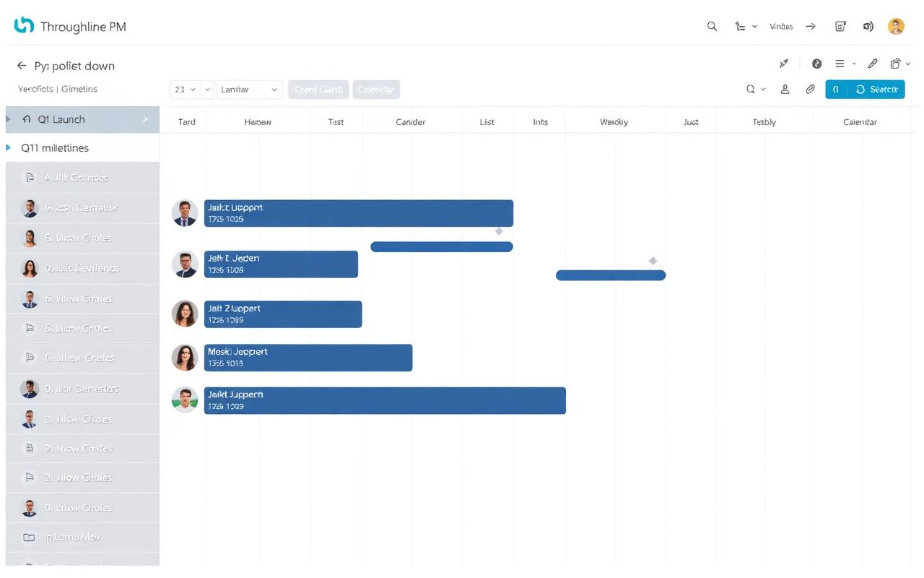Expand the Q11 milestones group
924x578 pixels.
click(9, 147)
